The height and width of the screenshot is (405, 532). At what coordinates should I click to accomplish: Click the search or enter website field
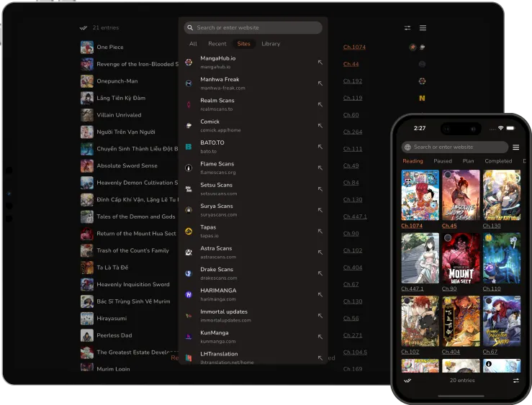252,27
